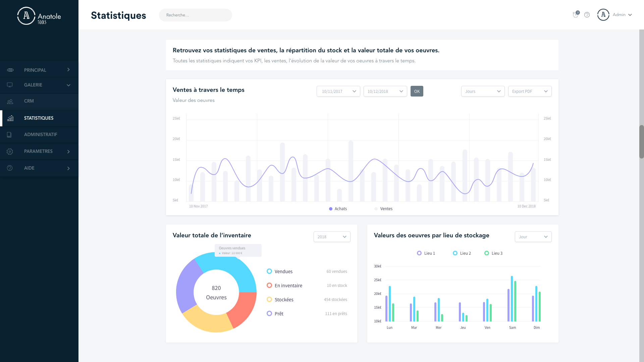Toggle the Achats series in chart legend
Viewport: 644px width, 362px height.
point(338,209)
